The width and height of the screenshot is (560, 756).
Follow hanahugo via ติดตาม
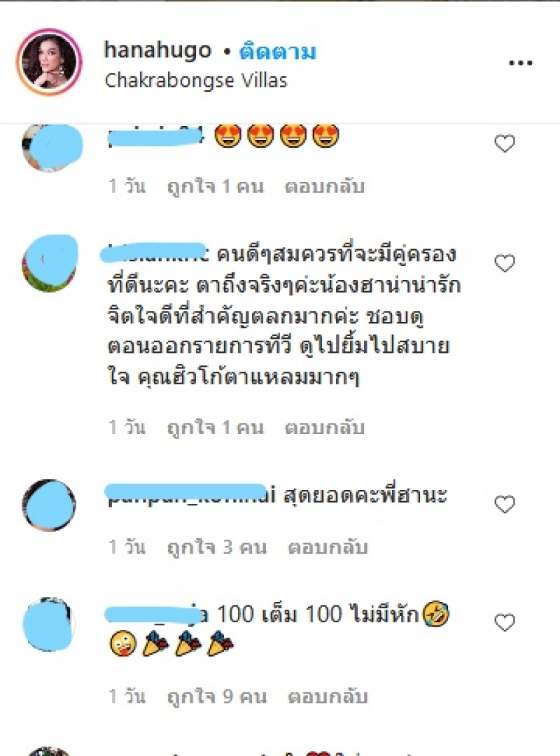[277, 52]
